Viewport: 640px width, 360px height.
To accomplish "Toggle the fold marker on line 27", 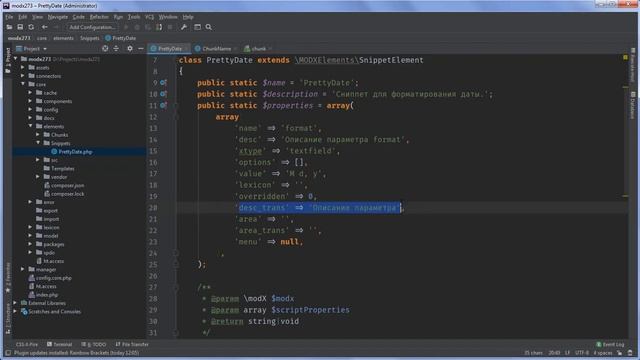I will [x=176, y=287].
